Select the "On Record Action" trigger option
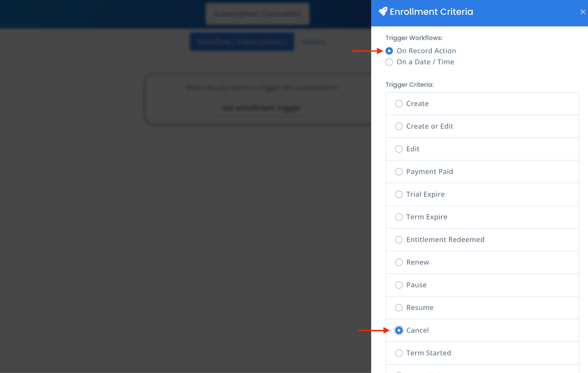Screen dimensions: 588x373 [x=389, y=51]
